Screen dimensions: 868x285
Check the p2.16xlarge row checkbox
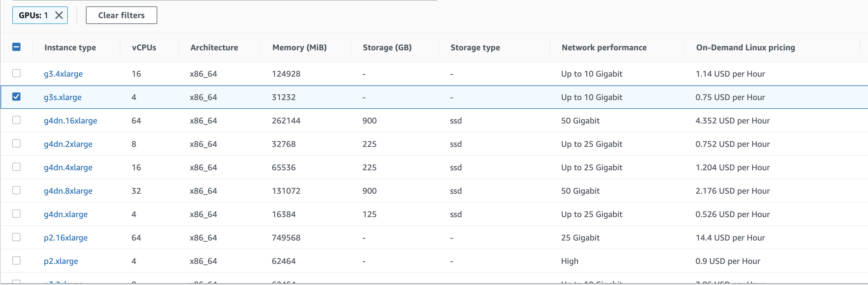16,237
